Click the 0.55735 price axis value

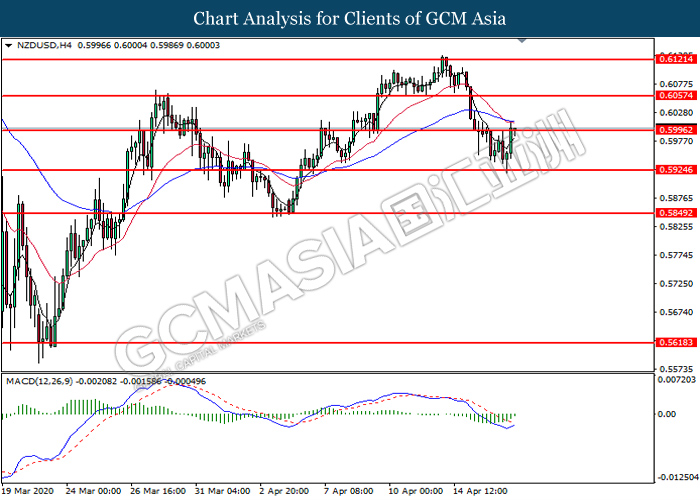[x=677, y=369]
